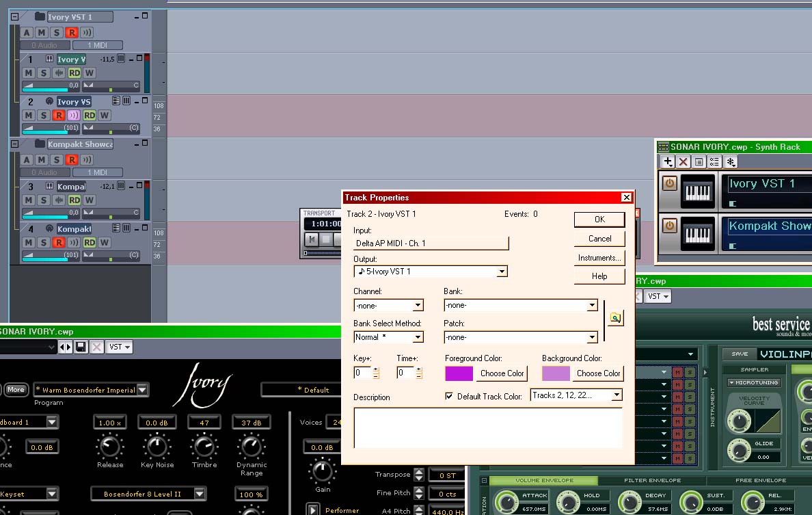Screen dimensions: 812x515
Task: Click the patch browser icon in Track Properties
Action: click(615, 317)
